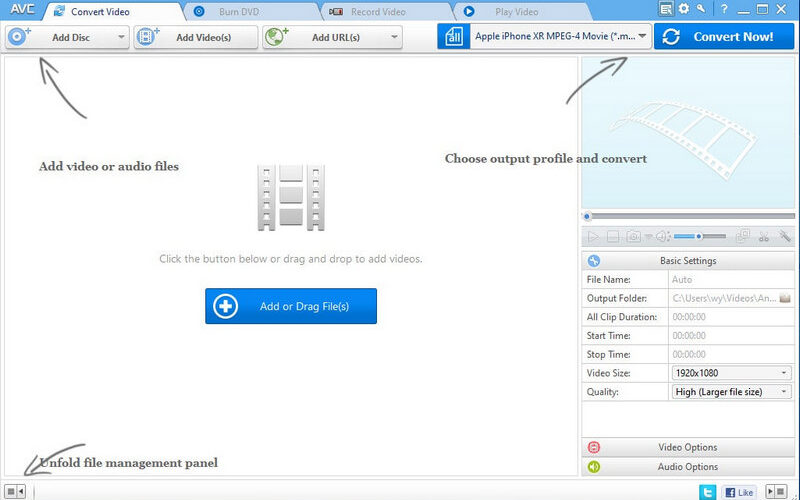Mute audio with the speaker icon
Viewport: 800px width, 500px height.
click(662, 236)
